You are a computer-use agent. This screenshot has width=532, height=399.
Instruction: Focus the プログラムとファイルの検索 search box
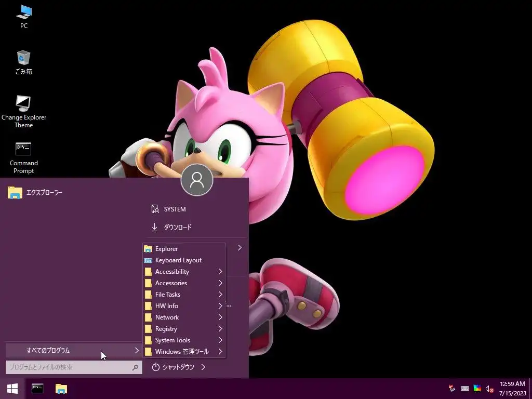click(74, 367)
